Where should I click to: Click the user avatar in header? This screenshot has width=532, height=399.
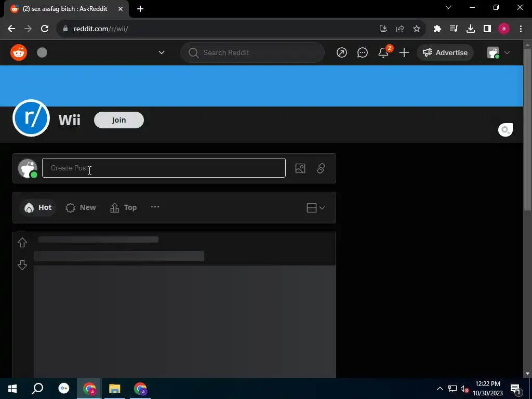tap(493, 52)
